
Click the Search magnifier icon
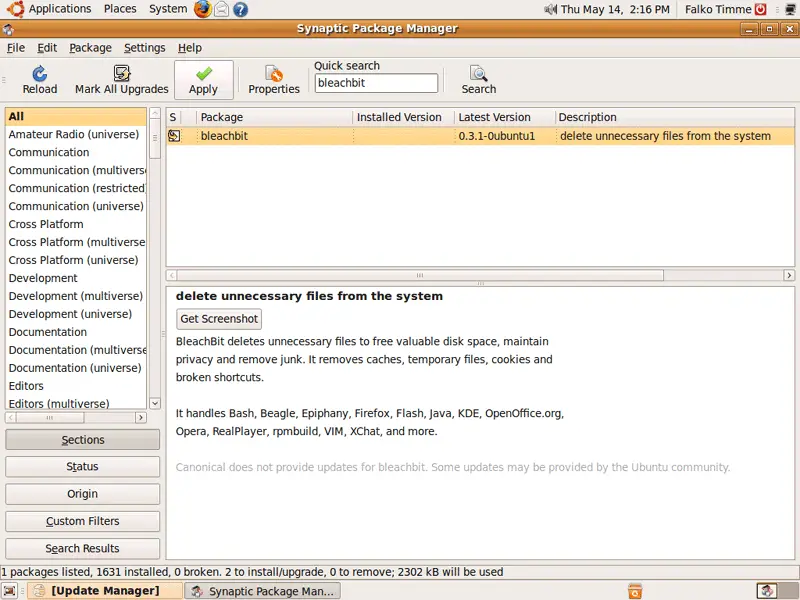[479, 74]
